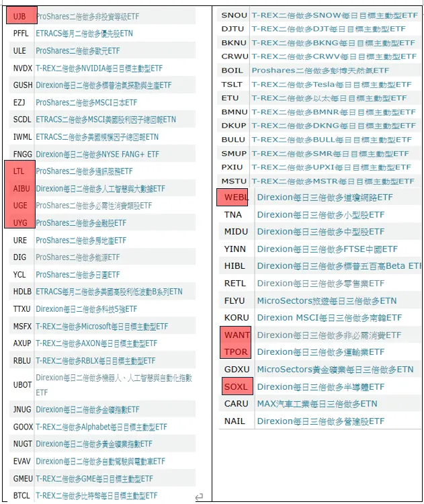Click the LTL ticker cell

point(19,171)
